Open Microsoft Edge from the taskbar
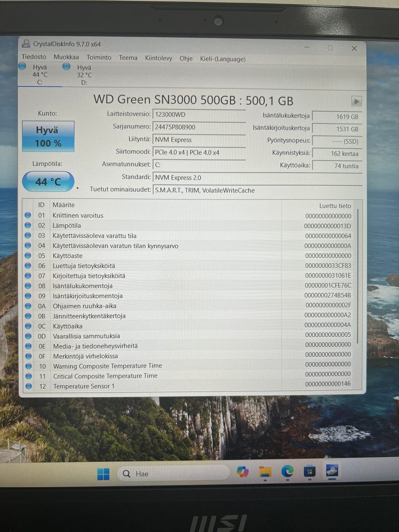Screen dimensions: 399x532 coord(287,471)
